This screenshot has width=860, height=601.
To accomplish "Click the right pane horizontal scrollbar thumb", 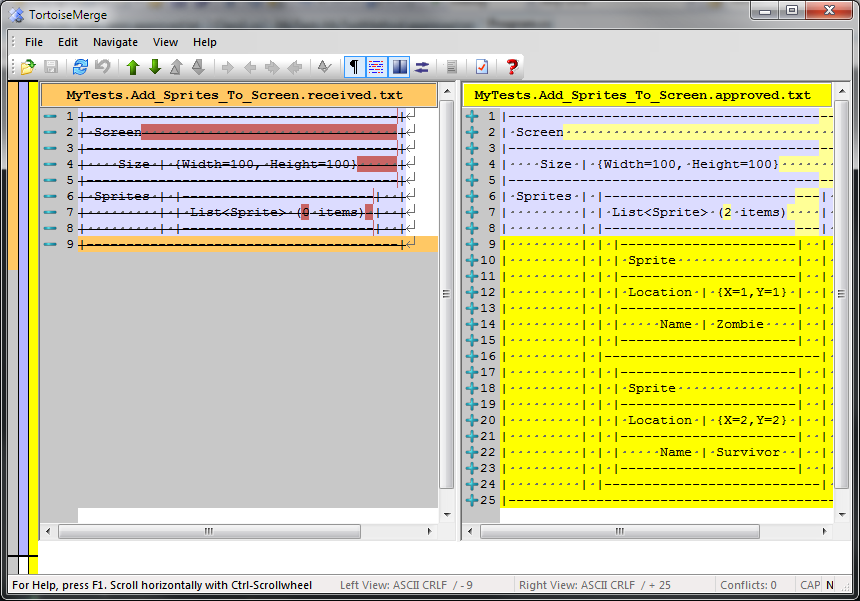I will (x=620, y=531).
